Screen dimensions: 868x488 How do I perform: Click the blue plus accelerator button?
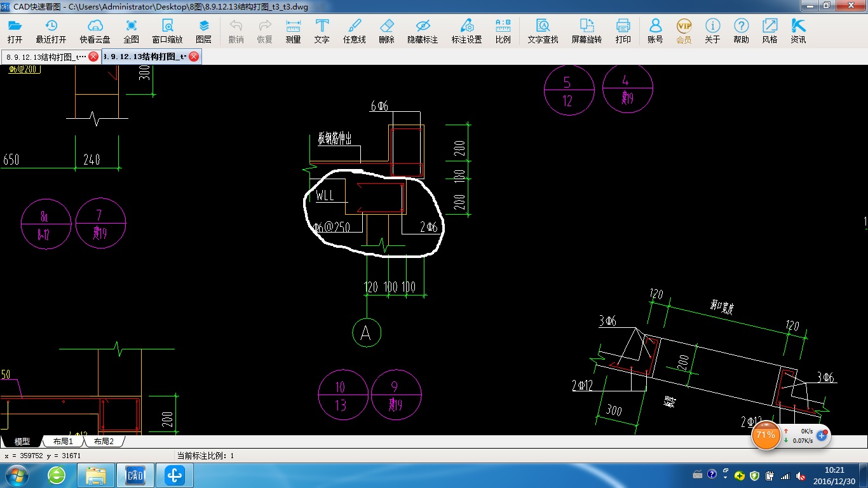pyautogui.click(x=822, y=435)
